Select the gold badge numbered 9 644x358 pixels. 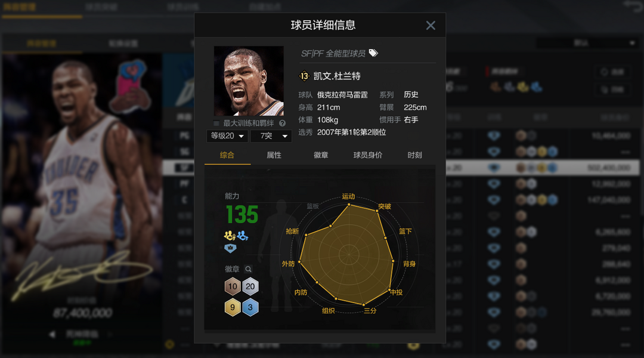pyautogui.click(x=233, y=307)
